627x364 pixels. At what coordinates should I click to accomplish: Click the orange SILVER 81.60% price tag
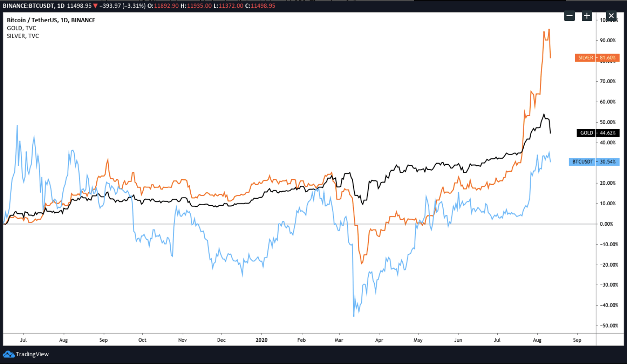coord(597,57)
